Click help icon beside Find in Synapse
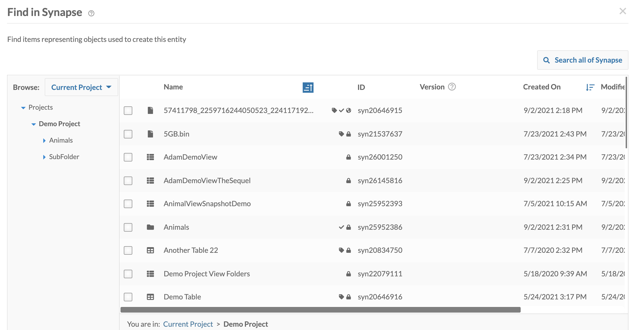This screenshot has width=644, height=330. click(91, 13)
